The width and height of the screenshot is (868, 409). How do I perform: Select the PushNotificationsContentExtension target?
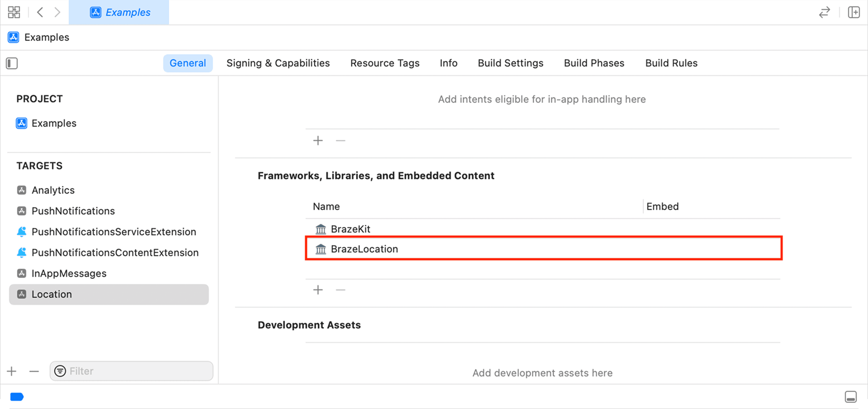[108, 252]
